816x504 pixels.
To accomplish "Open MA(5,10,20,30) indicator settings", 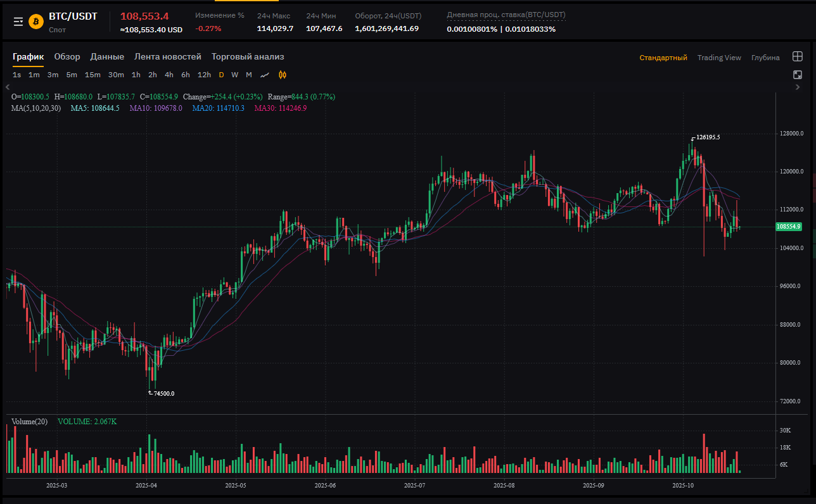I will tap(36, 108).
